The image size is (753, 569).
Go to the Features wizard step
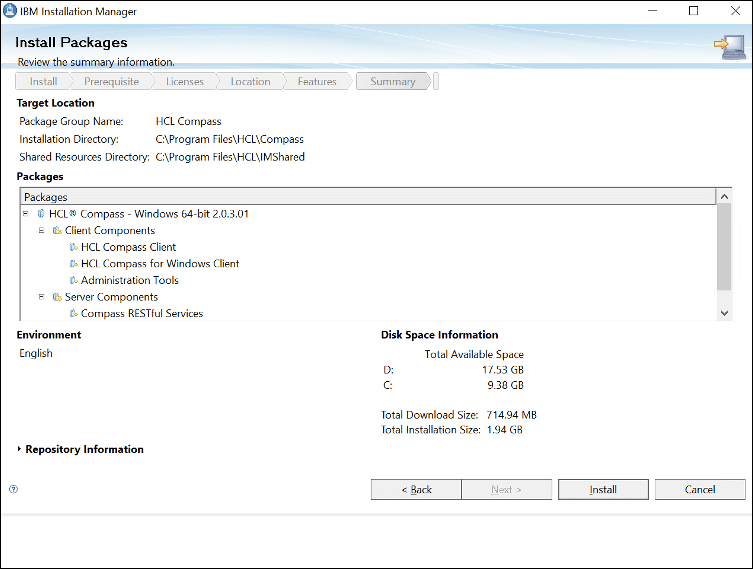click(317, 82)
